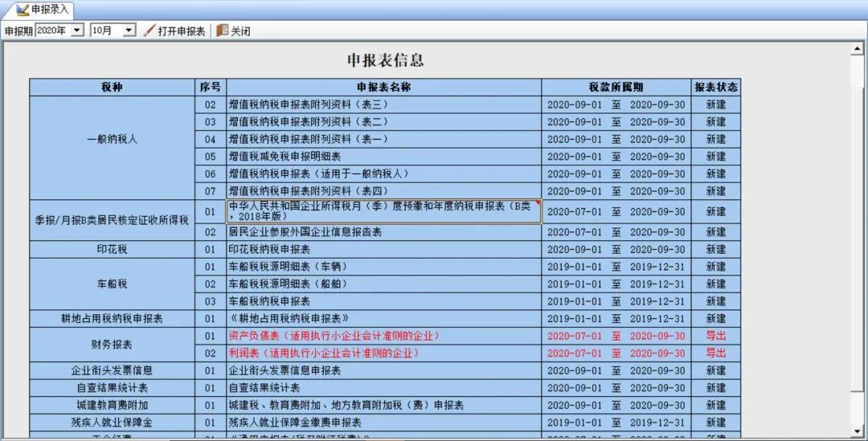This screenshot has width=868, height=441.
Task: Select row 增值税纳税申报表附列资料（表二）
Action: pos(383,122)
